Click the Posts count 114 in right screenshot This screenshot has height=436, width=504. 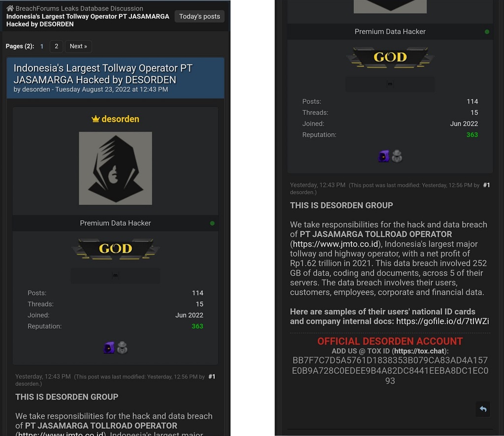point(472,101)
